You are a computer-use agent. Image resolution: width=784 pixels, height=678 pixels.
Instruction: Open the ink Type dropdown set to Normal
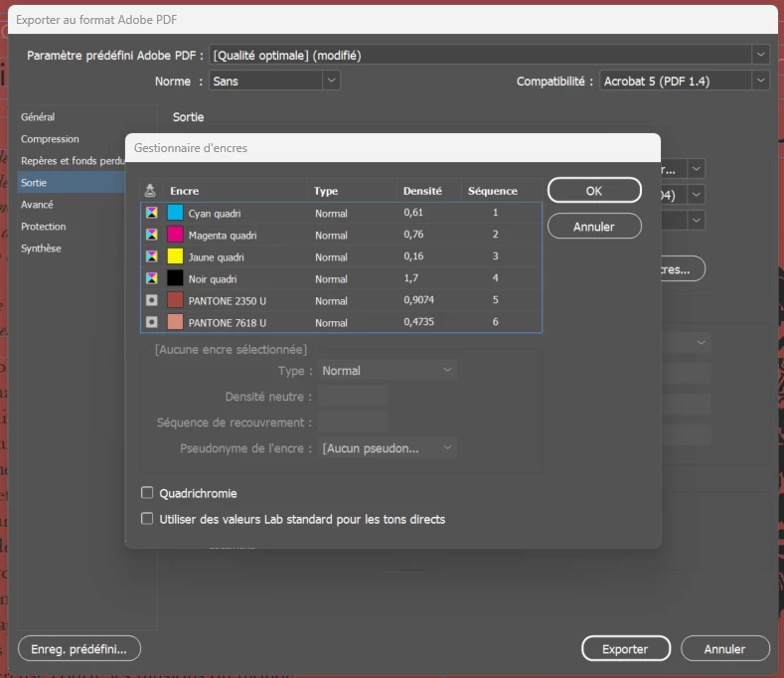pos(388,370)
